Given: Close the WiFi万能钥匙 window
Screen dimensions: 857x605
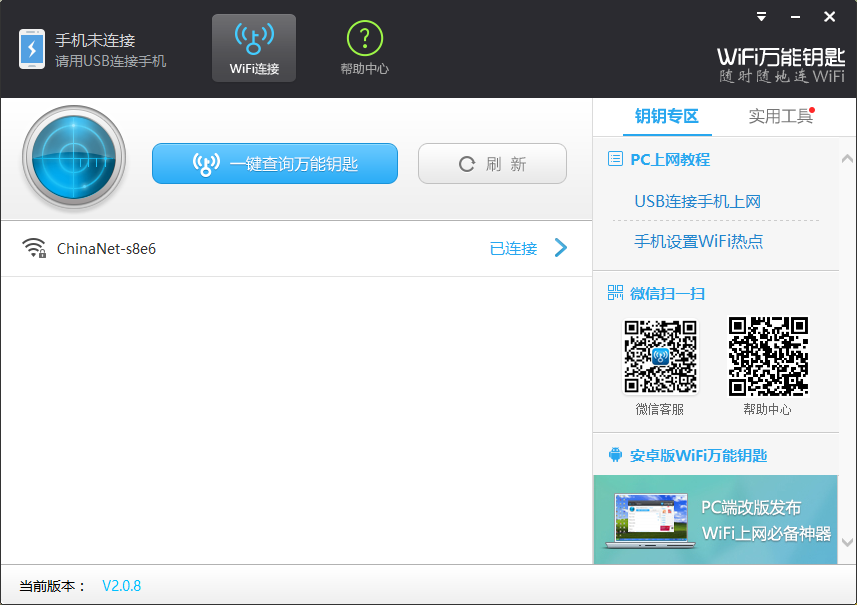Looking at the screenshot, I should tap(829, 17).
